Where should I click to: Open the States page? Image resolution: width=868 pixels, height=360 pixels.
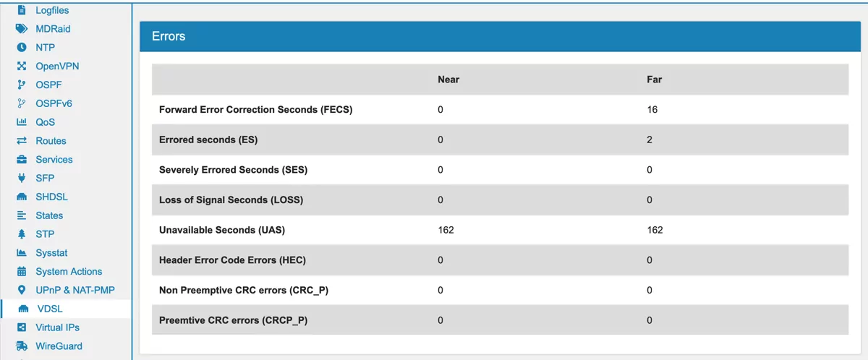point(49,215)
